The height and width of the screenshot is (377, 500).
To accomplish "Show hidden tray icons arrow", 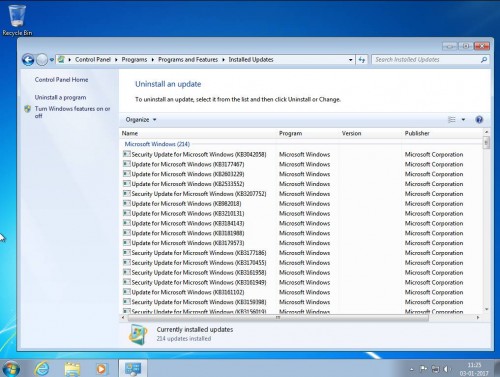I will (412, 369).
